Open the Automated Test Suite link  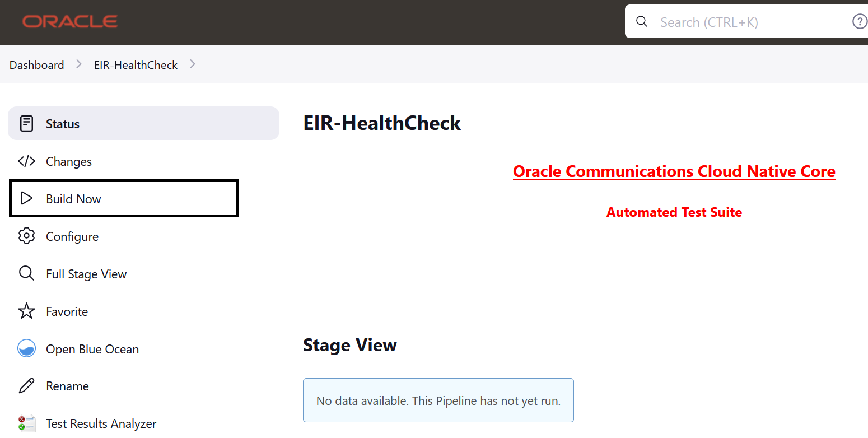tap(674, 212)
